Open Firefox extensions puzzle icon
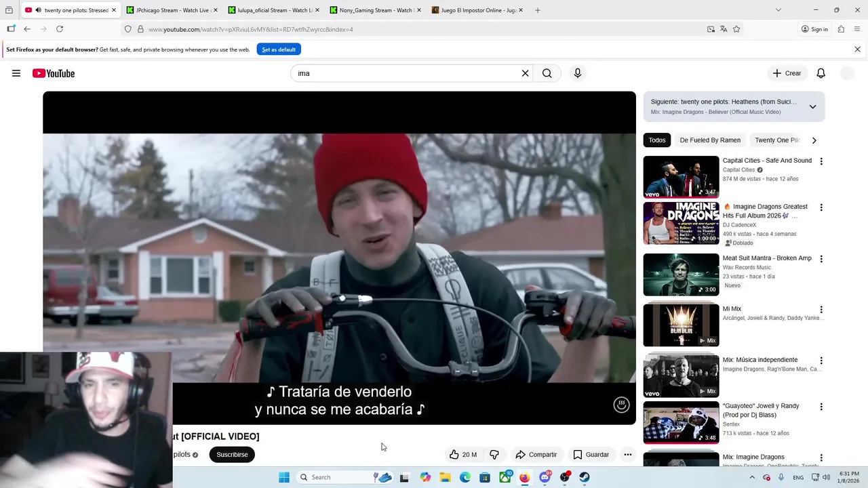This screenshot has height=488, width=868. tap(841, 29)
